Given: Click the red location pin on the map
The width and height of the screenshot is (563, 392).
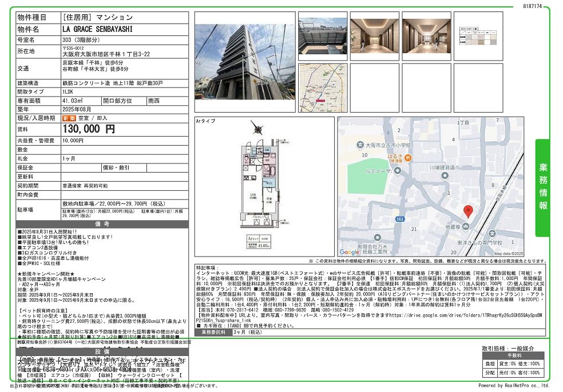Looking at the screenshot, I should [468, 211].
